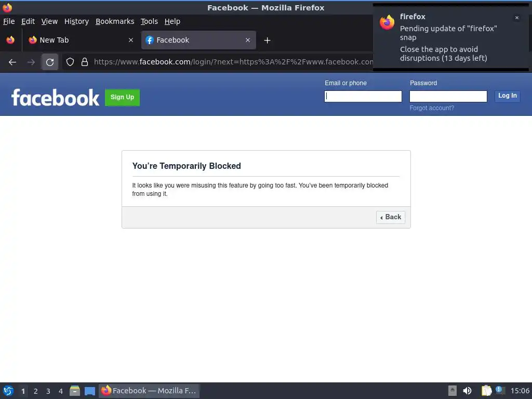
Task: Switch to workspace 1
Action: [23, 391]
